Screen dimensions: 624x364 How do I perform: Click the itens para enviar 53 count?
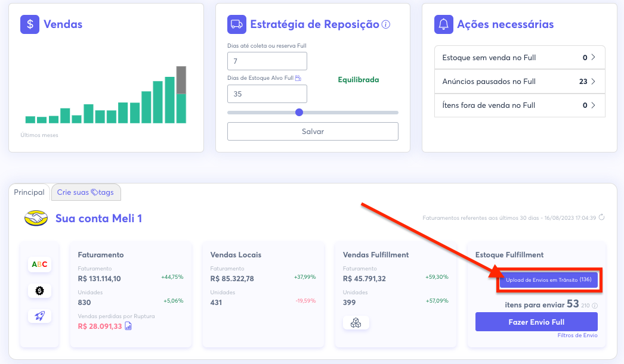click(x=573, y=304)
